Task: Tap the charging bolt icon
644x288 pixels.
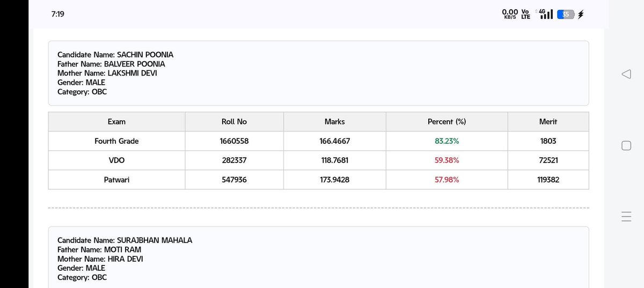Action: click(580, 14)
